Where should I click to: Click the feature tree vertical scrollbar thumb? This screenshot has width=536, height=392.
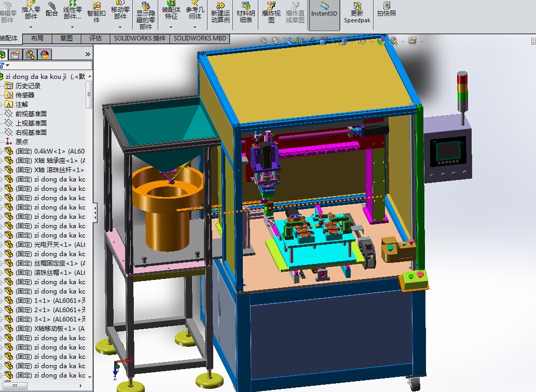[89, 94]
